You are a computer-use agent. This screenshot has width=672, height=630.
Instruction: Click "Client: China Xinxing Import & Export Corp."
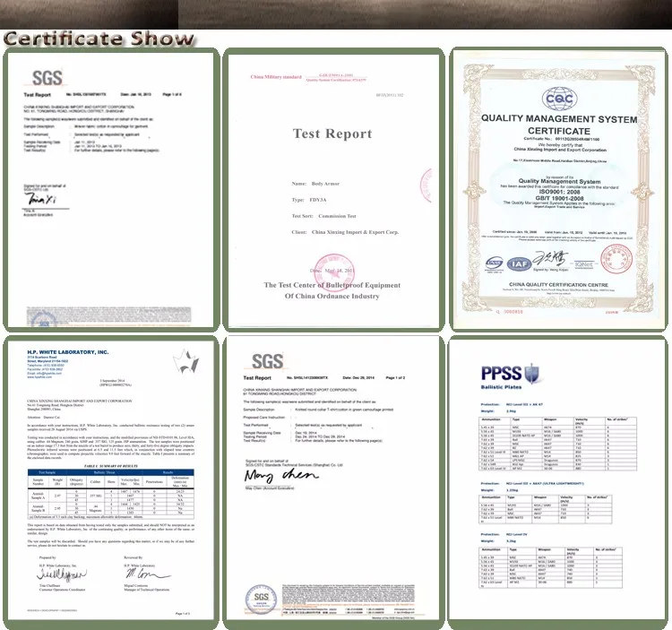click(345, 232)
